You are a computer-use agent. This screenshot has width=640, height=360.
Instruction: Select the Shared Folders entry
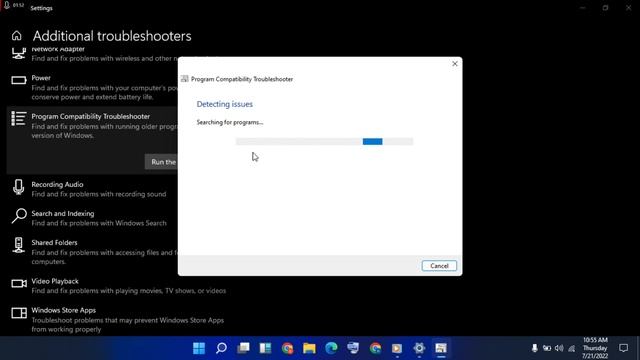point(92,252)
